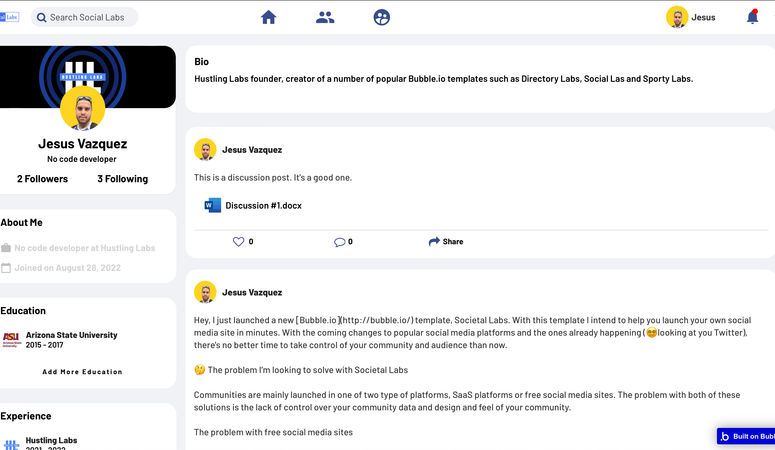Click the About Me heading
Screen dimensions: 775x450
tap(22, 223)
